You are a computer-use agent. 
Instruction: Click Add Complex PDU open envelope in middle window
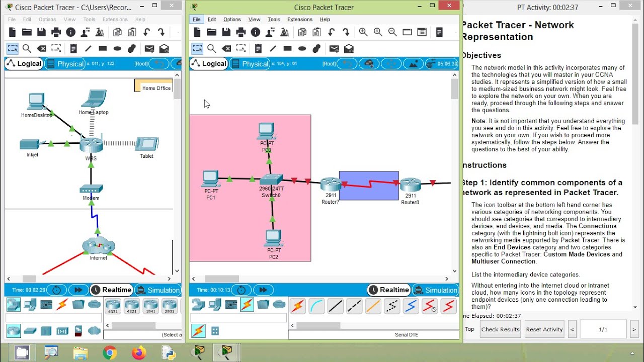[349, 49]
